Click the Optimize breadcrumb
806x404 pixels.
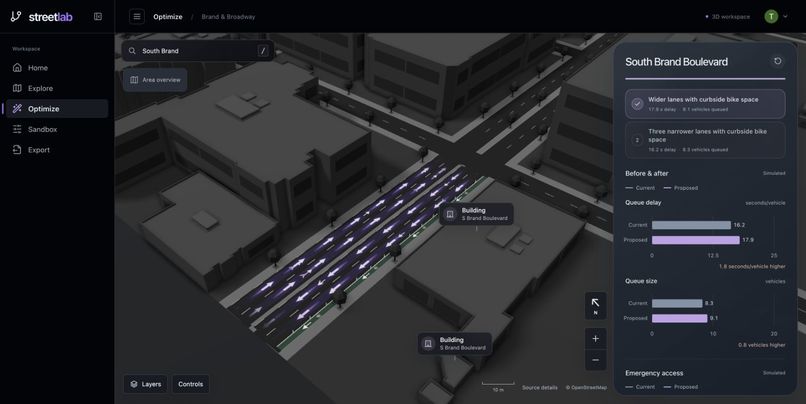pos(168,16)
